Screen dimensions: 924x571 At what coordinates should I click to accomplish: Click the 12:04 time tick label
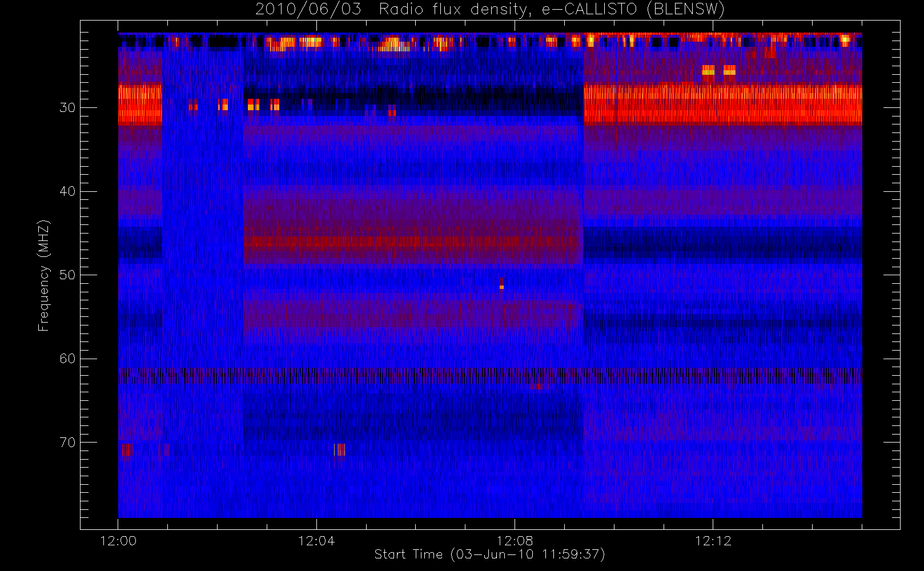(x=316, y=541)
